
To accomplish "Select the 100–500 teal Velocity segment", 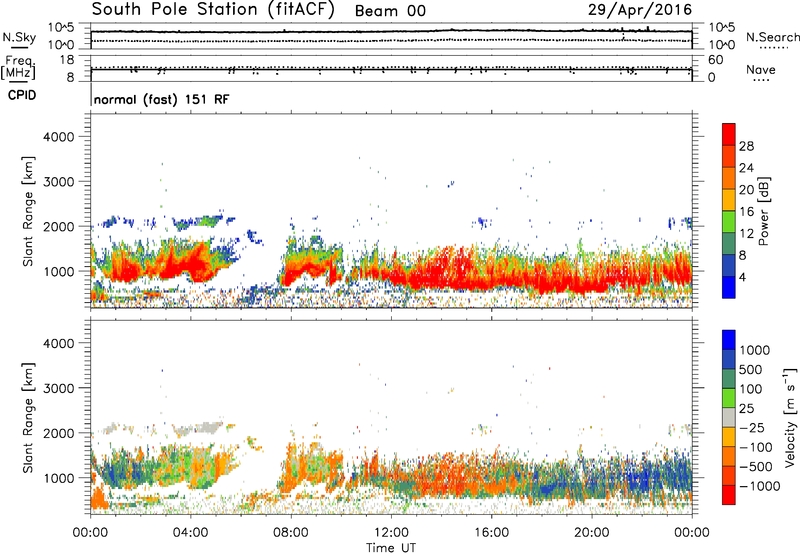I will point(729,379).
